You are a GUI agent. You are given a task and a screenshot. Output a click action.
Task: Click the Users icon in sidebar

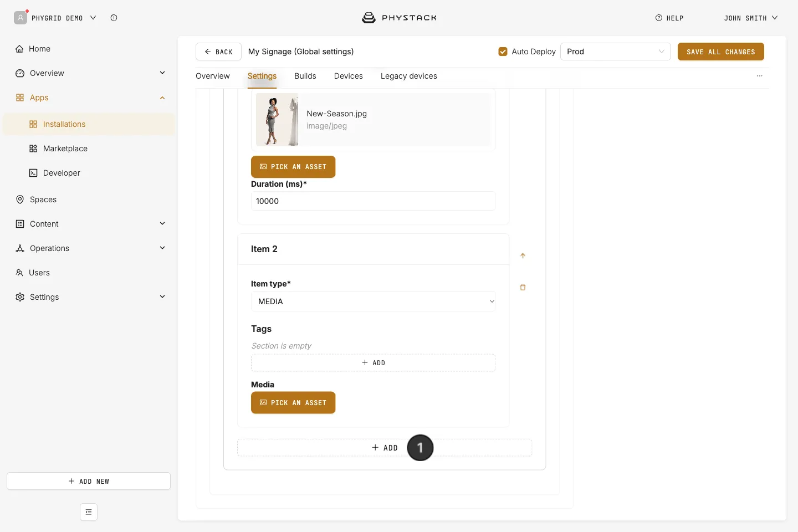tap(19, 273)
